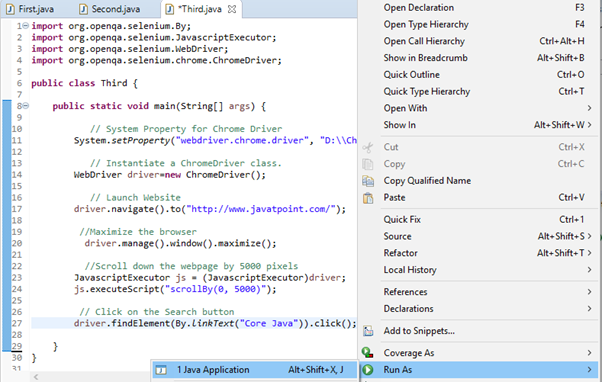
Task: Click line number 27 in the gutter
Action: [x=17, y=323]
